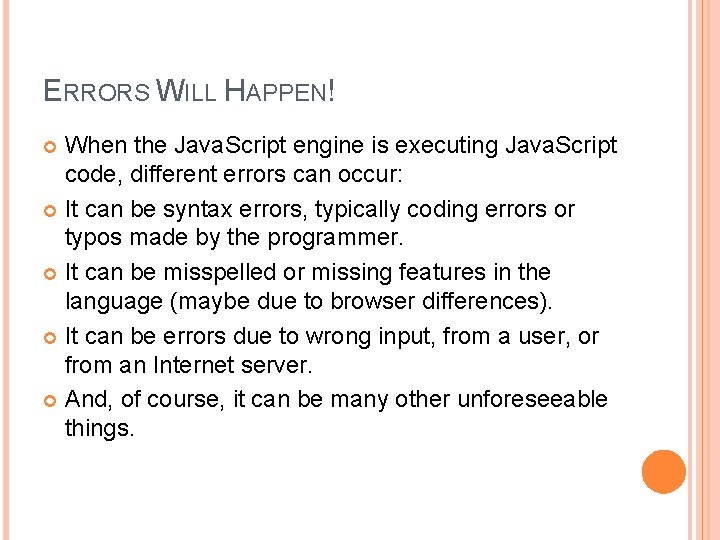
Task: Click the word "Happen!" in the heading
Action: pos(280,93)
